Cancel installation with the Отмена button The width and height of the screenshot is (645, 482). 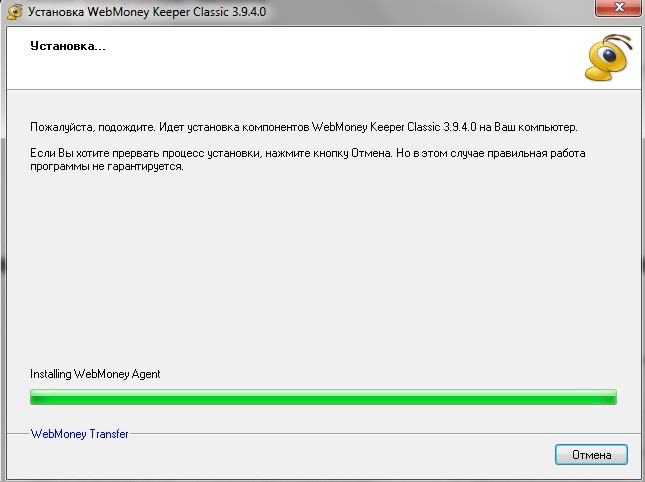tap(591, 454)
